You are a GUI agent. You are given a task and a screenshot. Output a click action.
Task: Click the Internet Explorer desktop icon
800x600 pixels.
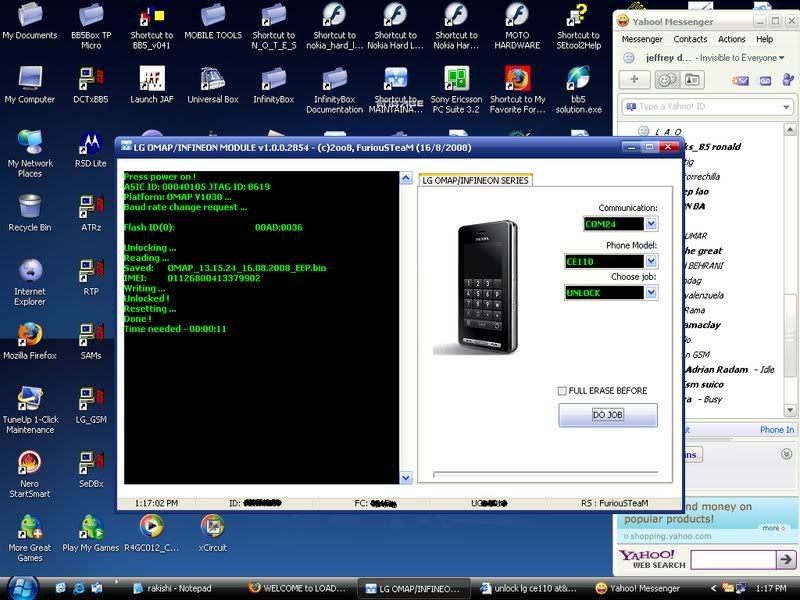(30, 282)
